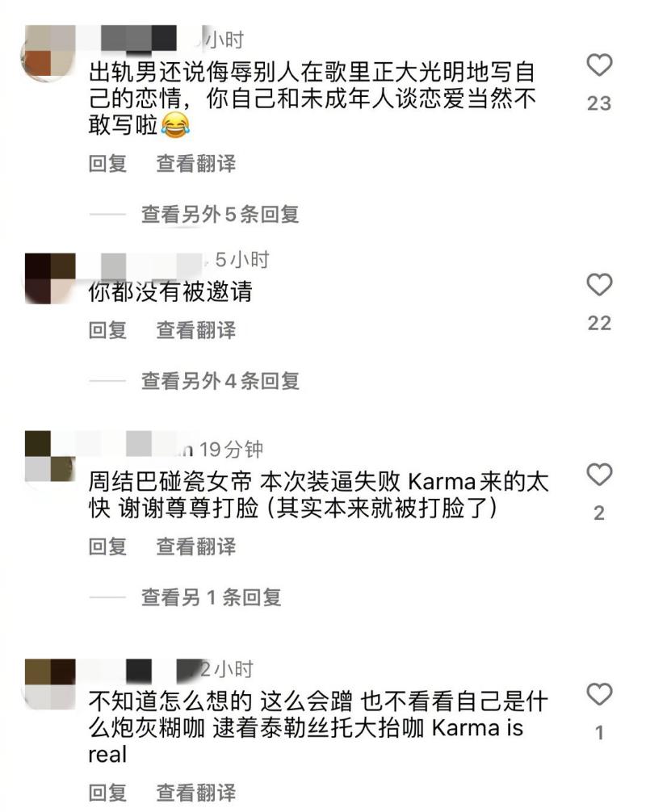Tap heart on the 19分钟 comment
This screenshot has height=812, width=646.
tap(599, 475)
